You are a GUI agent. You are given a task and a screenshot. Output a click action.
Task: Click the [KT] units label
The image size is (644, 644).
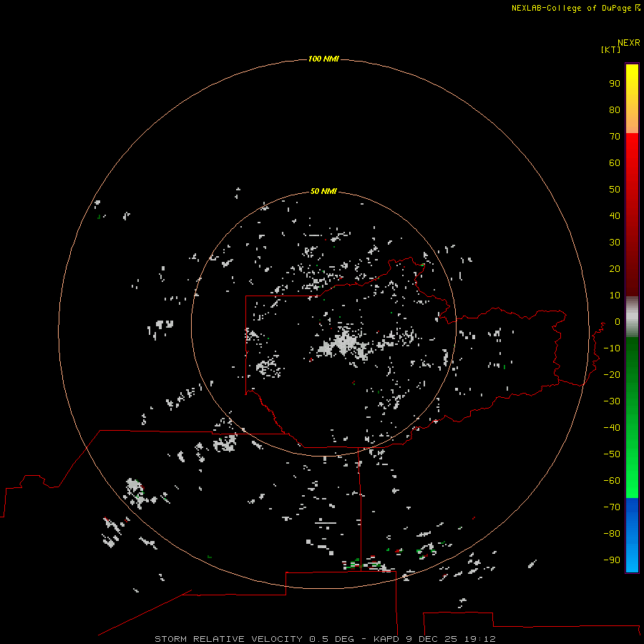(x=610, y=49)
